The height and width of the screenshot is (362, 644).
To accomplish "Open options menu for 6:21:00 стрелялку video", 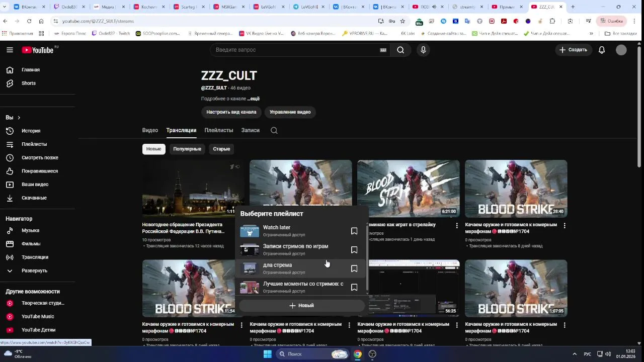I will (x=457, y=226).
